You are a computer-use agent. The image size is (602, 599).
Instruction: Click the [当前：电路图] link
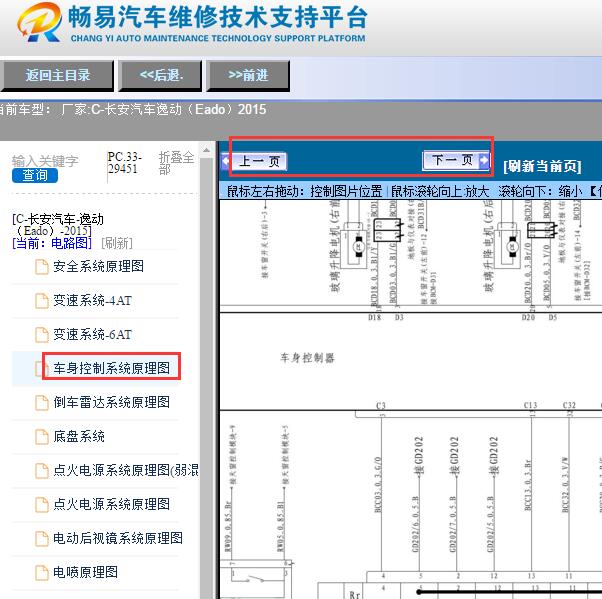tap(52, 243)
